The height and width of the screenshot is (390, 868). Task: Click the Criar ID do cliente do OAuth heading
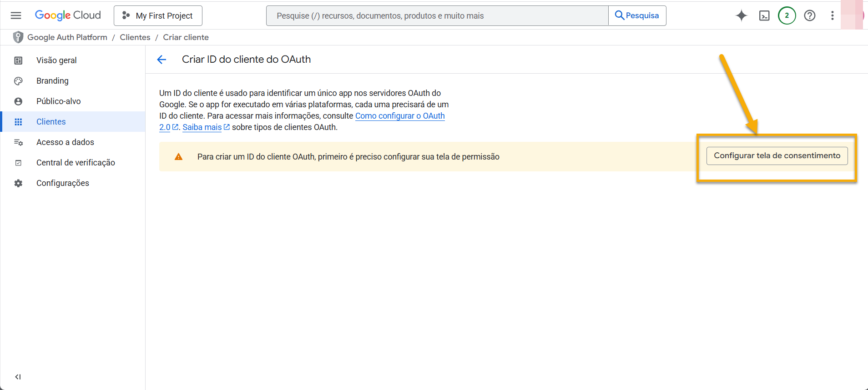247,60
